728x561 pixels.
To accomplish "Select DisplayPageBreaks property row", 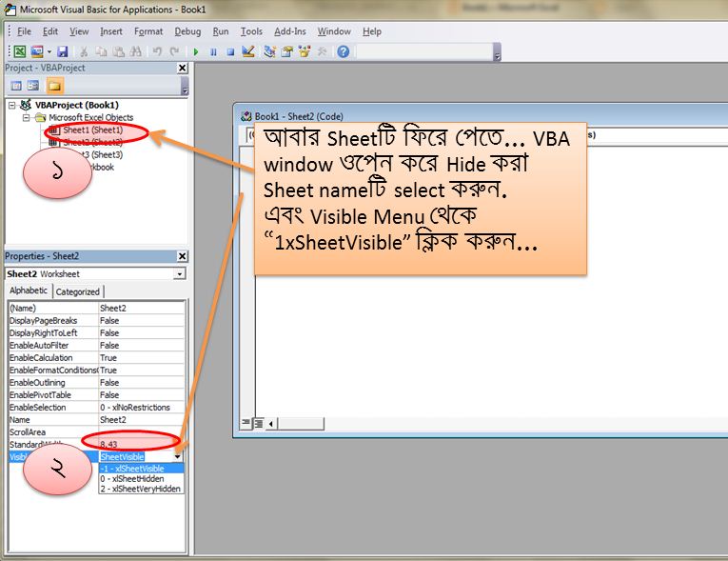I will [x=96, y=321].
